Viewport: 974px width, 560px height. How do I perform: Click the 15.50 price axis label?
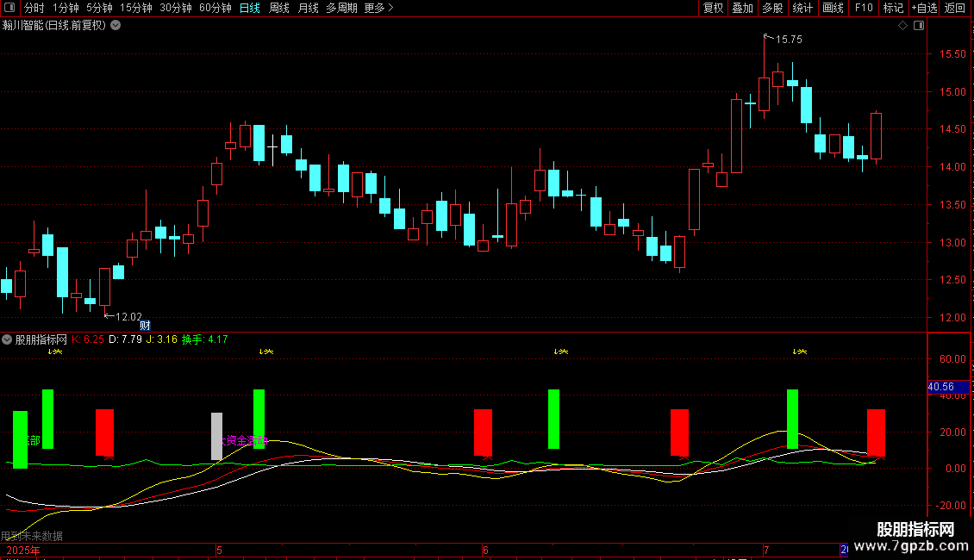[952, 54]
